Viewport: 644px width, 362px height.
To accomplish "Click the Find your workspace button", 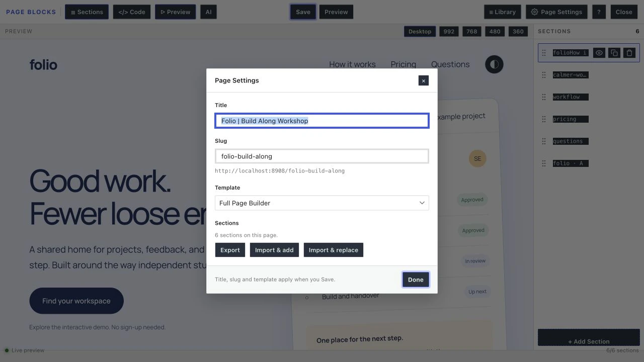I will click(76, 301).
